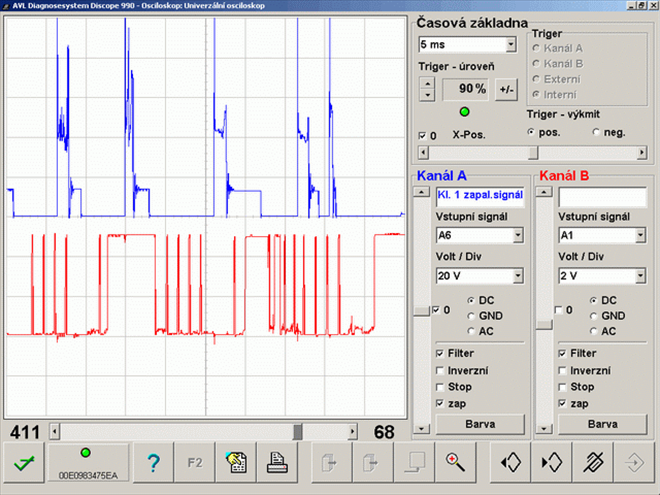Select GND coupling for Kanál A

pos(471,316)
